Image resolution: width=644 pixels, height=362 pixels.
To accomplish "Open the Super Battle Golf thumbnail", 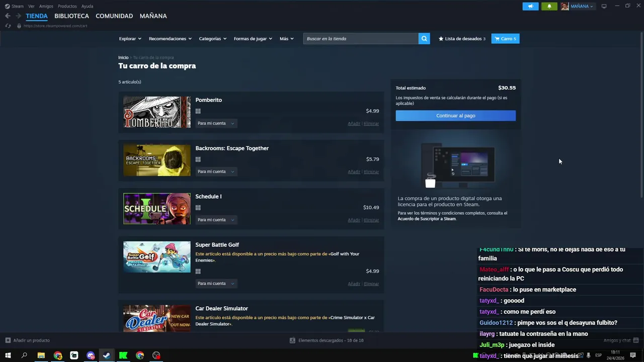I will point(157,257).
